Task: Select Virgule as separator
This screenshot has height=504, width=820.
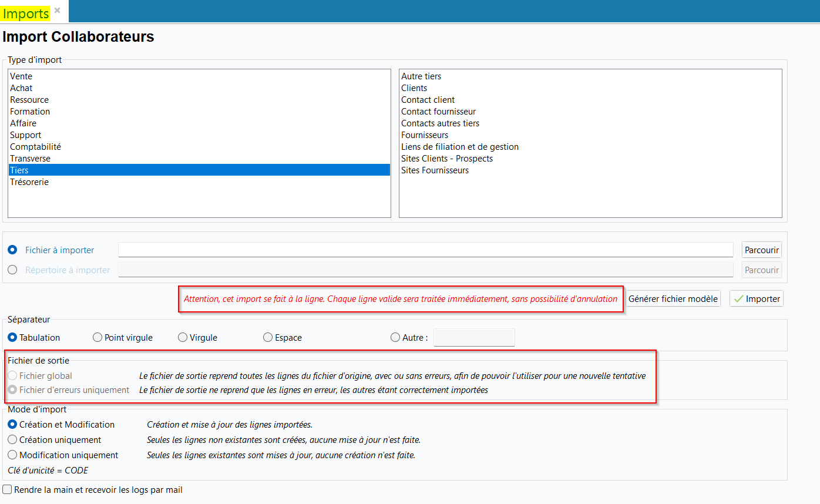Action: click(183, 338)
